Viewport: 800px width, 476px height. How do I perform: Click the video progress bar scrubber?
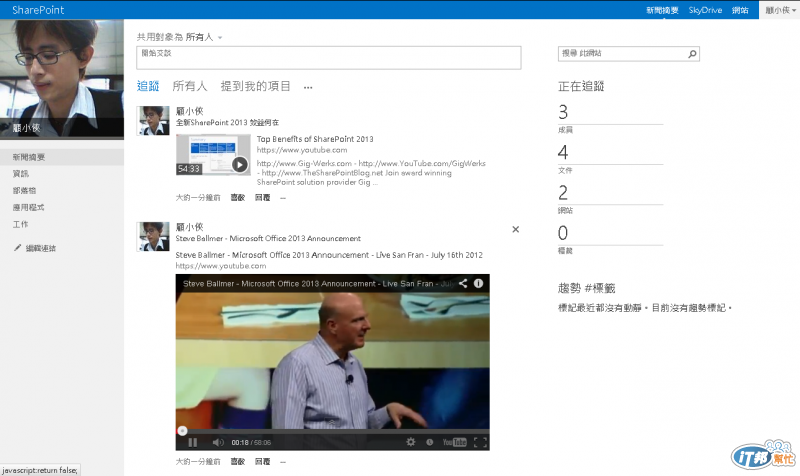(x=182, y=431)
